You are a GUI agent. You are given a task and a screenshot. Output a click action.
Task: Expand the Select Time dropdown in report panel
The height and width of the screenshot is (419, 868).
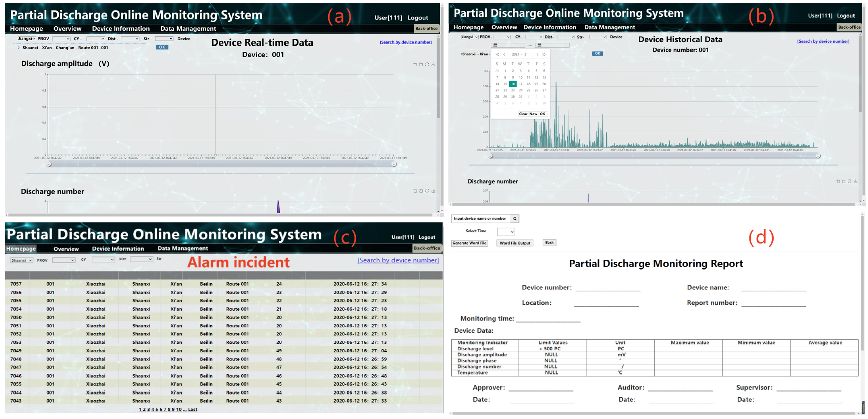(x=506, y=232)
